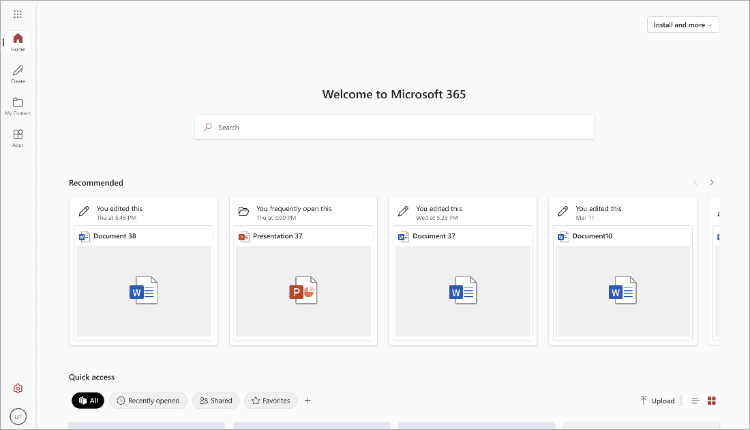Open the Settings gear icon
This screenshot has width=750, height=430.
(x=18, y=388)
